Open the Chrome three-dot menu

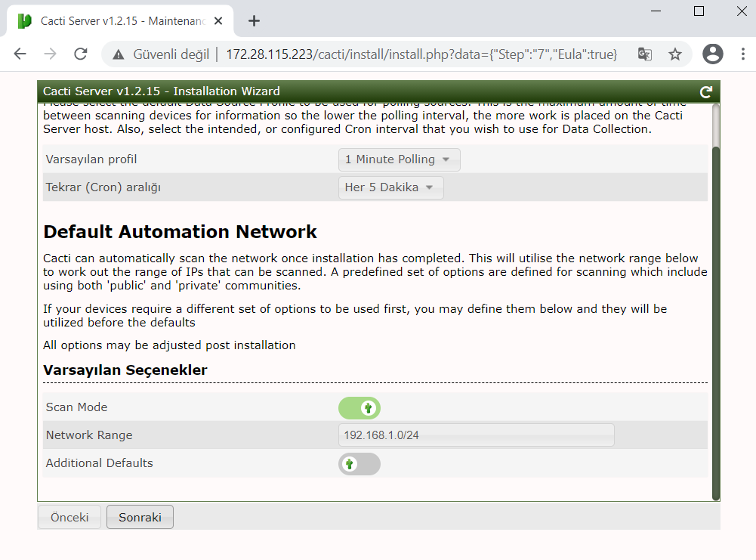pyautogui.click(x=742, y=54)
